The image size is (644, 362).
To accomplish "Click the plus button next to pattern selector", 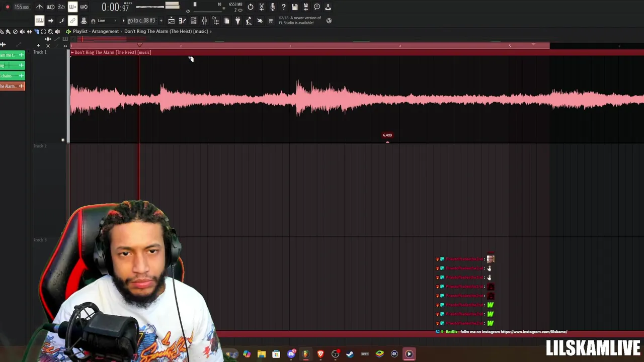I will click(x=161, y=21).
